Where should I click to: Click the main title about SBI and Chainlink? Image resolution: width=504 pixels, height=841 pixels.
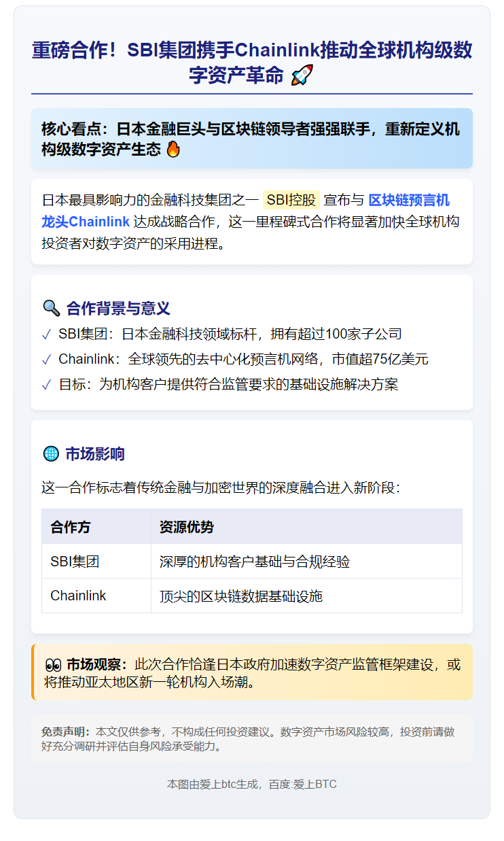coord(252,63)
